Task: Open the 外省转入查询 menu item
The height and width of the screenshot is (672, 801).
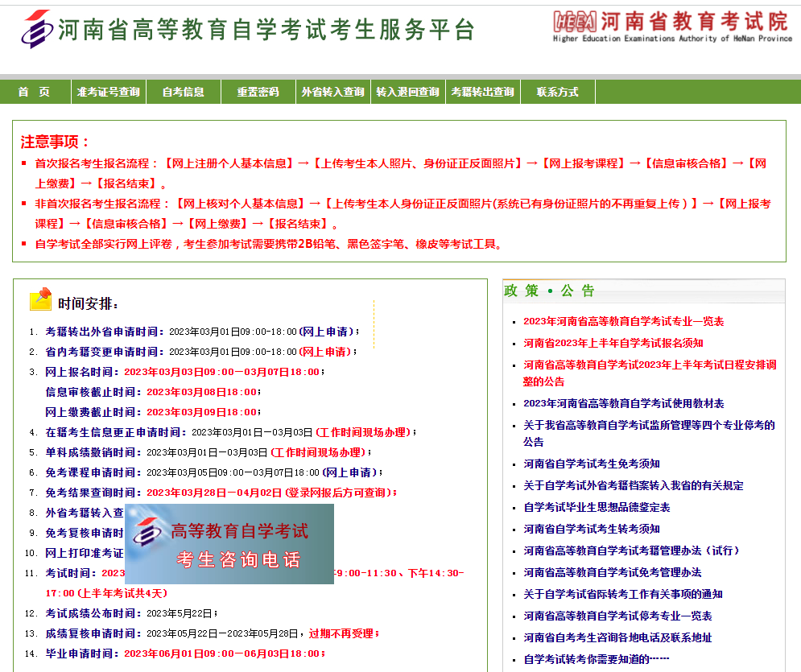Action: point(332,92)
